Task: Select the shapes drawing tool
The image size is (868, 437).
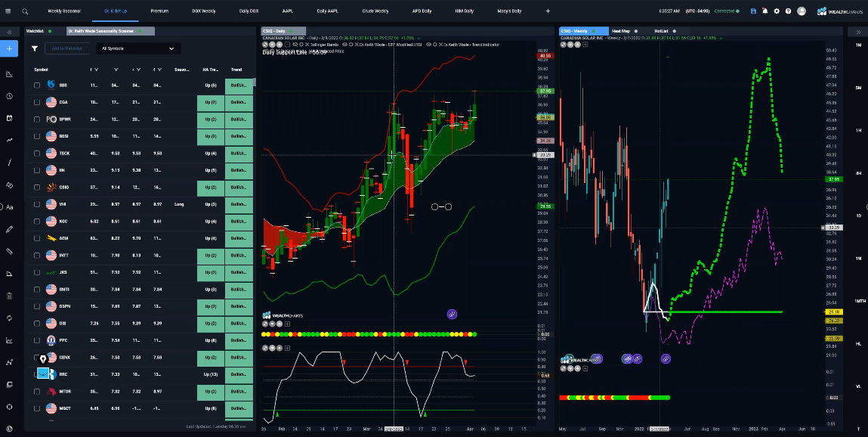Action: pos(9,184)
